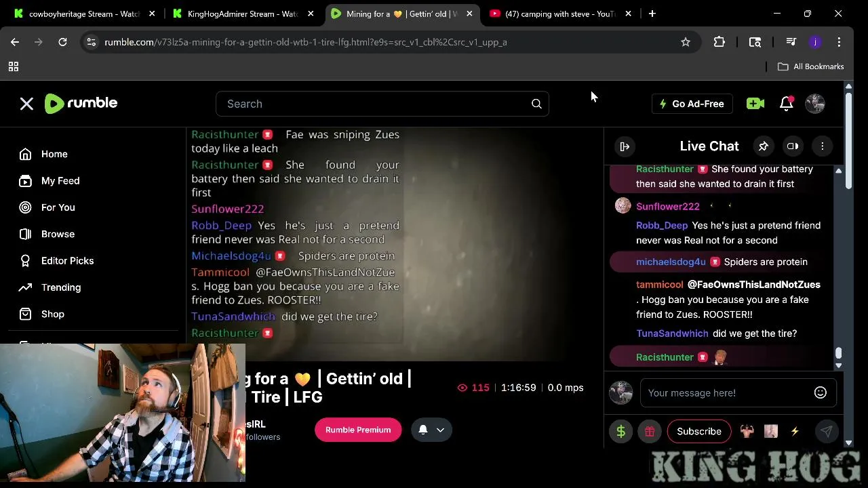
Task: Expand notification options chevron
Action: pyautogui.click(x=440, y=430)
